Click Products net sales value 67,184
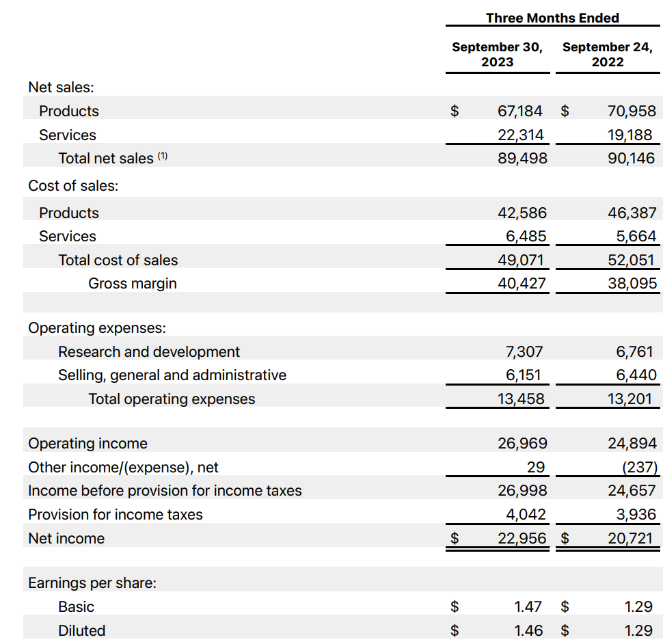Viewport: 663px width, 644px height. [x=519, y=111]
